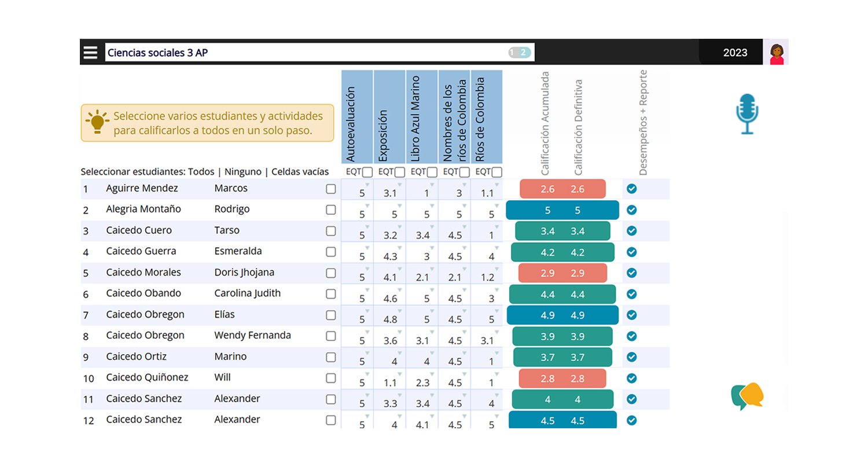The image size is (868, 463).
Task: Click the Celdas vacías link
Action: tap(300, 172)
